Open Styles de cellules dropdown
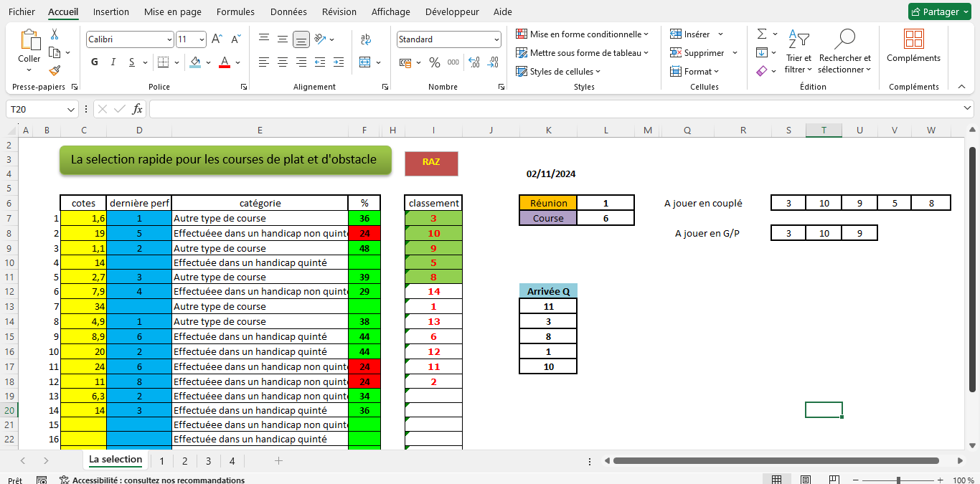The image size is (980, 484). point(558,71)
